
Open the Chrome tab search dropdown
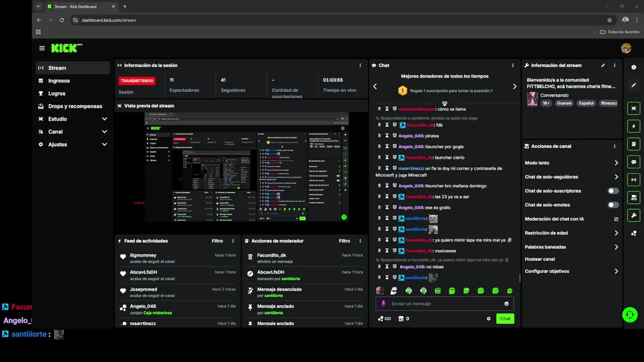tap(38, 7)
